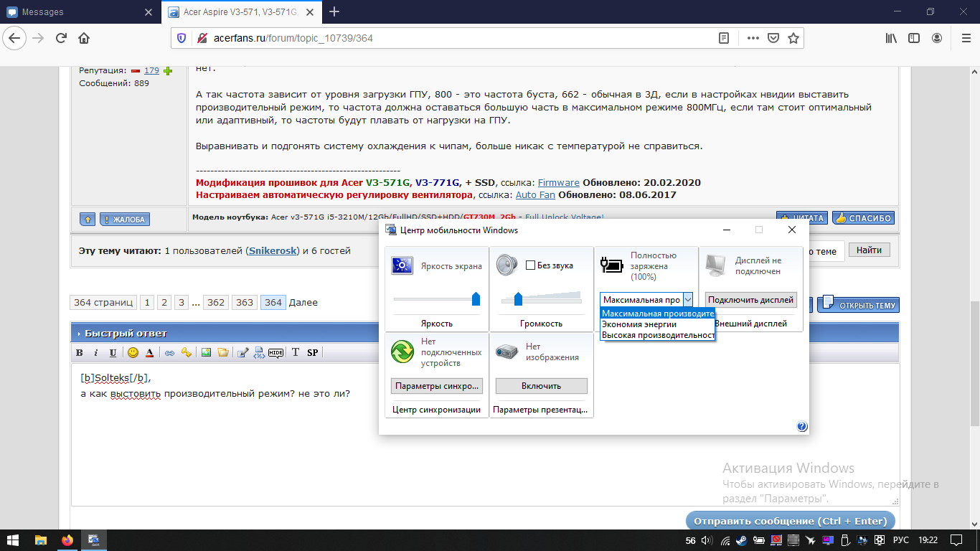
Task: Click the speaker icon in Mobility Center
Action: [507, 265]
